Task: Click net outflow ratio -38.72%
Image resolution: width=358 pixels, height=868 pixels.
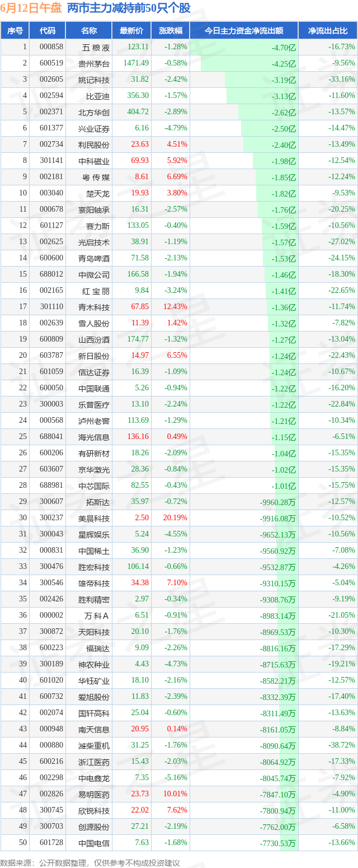Action: (342, 745)
